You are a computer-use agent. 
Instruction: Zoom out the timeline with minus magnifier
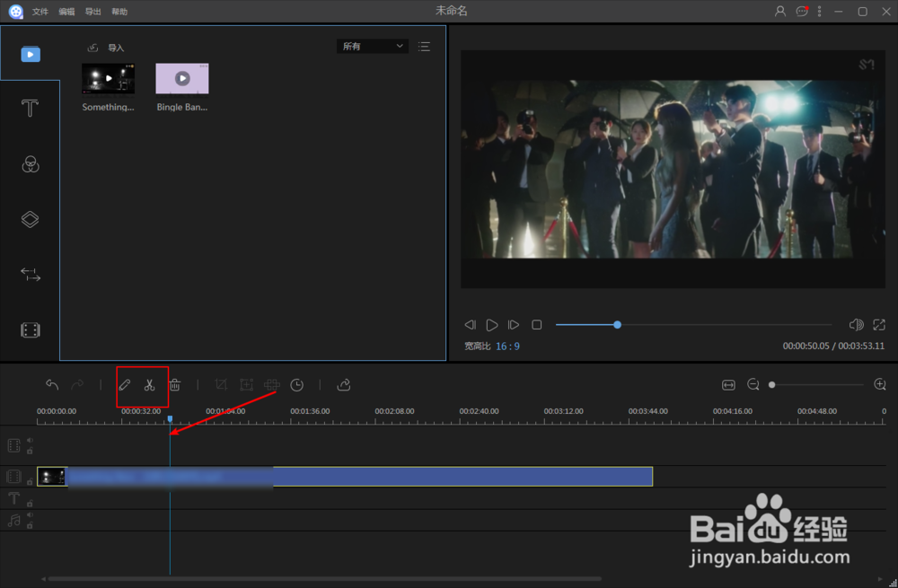coord(753,385)
